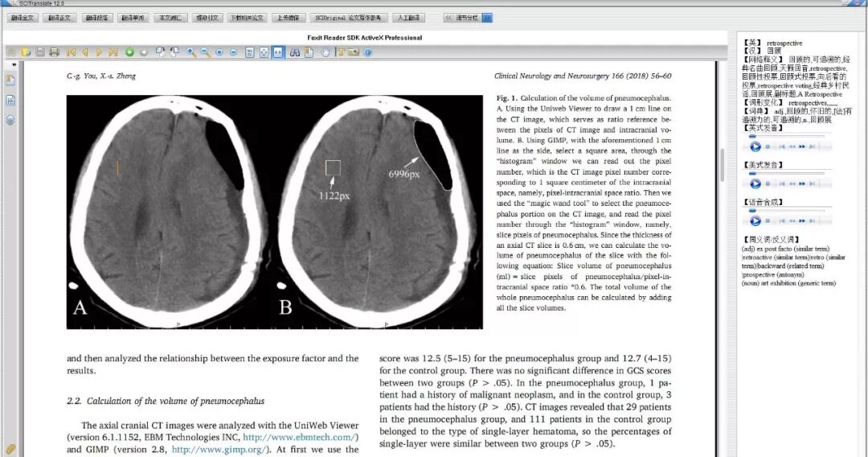This screenshot has width=868, height=457.
Task: Click heading '2.2. Calculation of the volume of pneumocephalus'
Action: pyautogui.click(x=166, y=401)
